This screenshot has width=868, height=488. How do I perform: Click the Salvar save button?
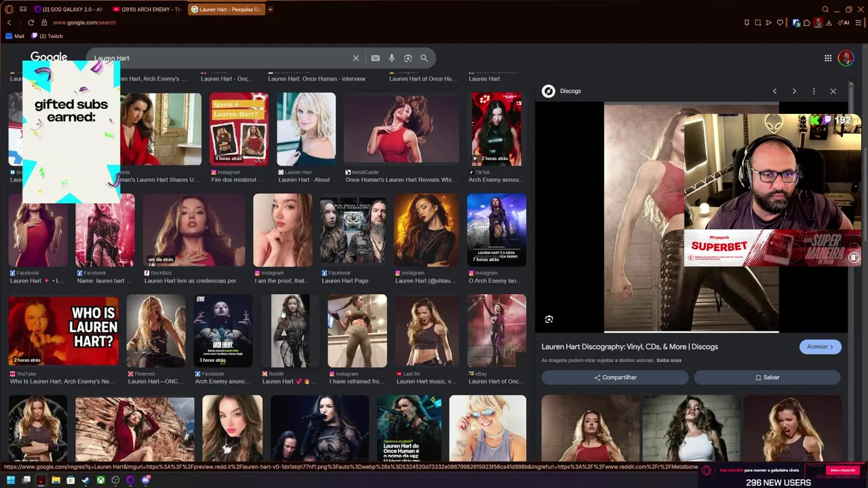pos(767,378)
